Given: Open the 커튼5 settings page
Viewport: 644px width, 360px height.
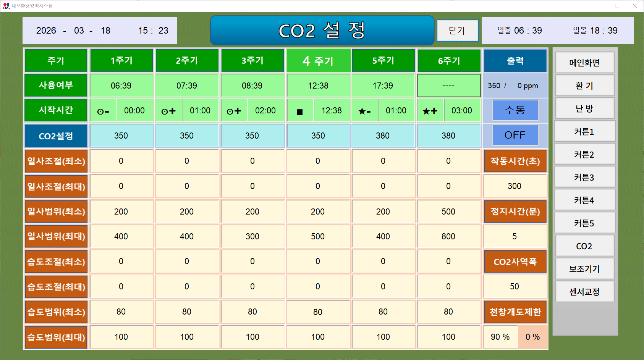Looking at the screenshot, I should 584,223.
